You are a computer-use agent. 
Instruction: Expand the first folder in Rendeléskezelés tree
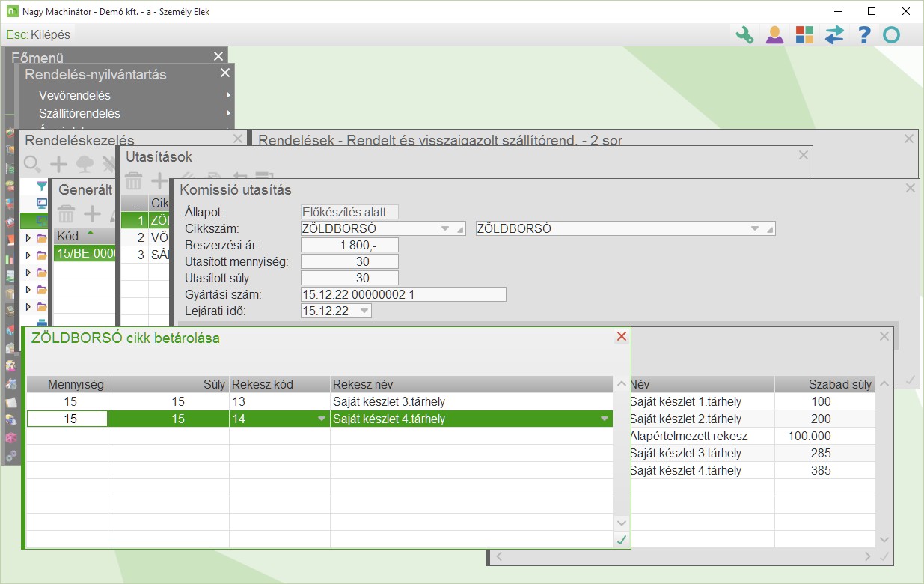click(28, 238)
